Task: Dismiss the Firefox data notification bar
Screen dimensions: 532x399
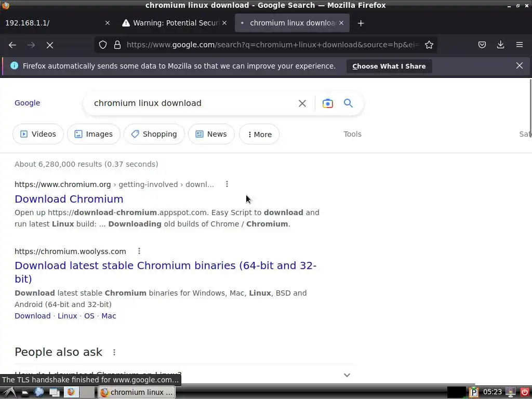Action: (520, 66)
